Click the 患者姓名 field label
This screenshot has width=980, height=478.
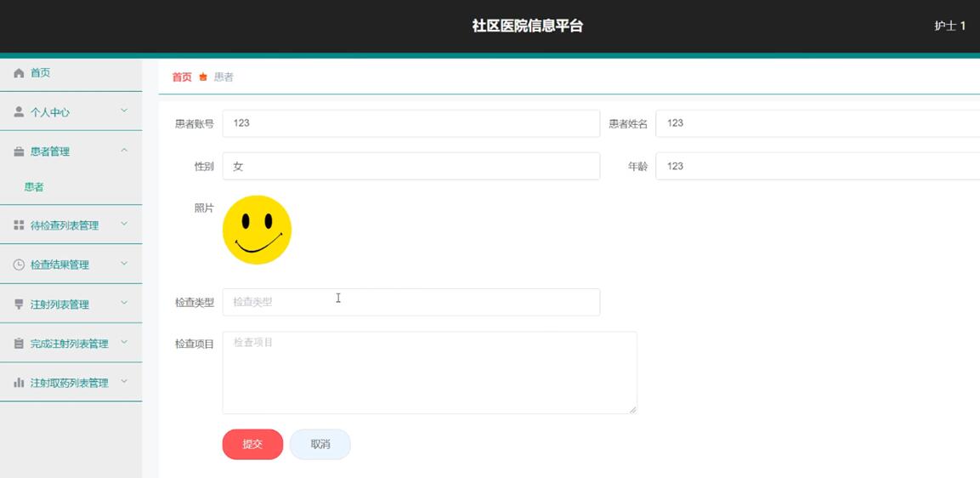[x=628, y=124]
